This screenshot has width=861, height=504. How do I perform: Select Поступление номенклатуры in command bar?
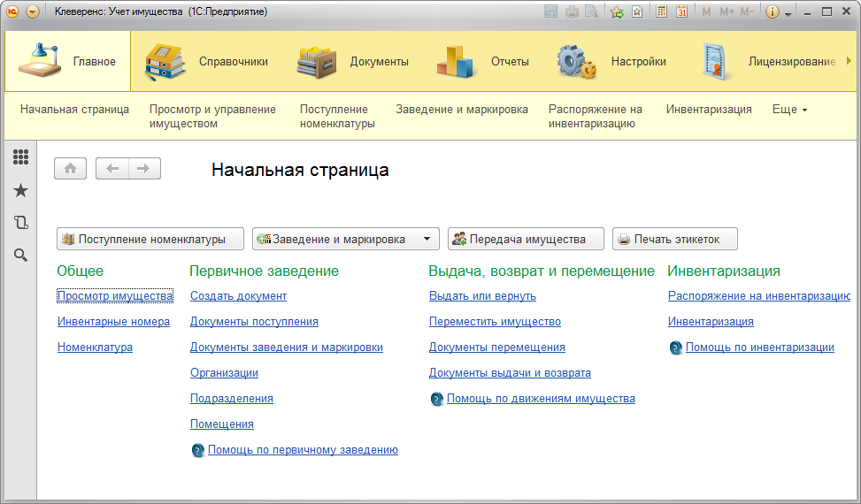(337, 116)
